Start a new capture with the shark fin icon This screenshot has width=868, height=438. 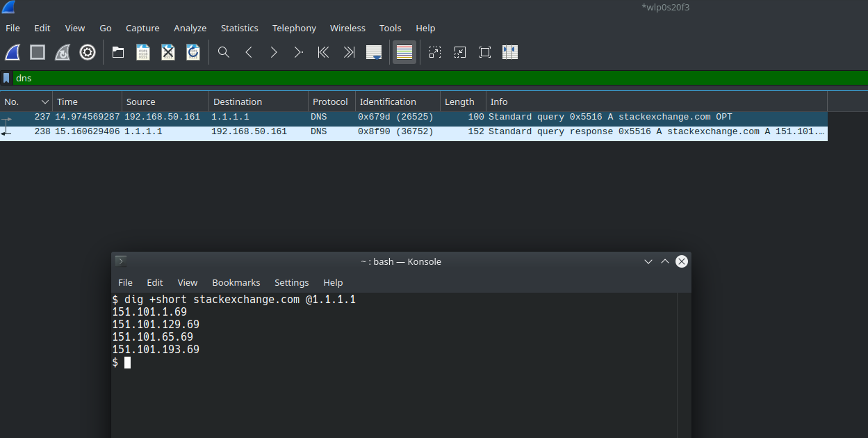(12, 51)
